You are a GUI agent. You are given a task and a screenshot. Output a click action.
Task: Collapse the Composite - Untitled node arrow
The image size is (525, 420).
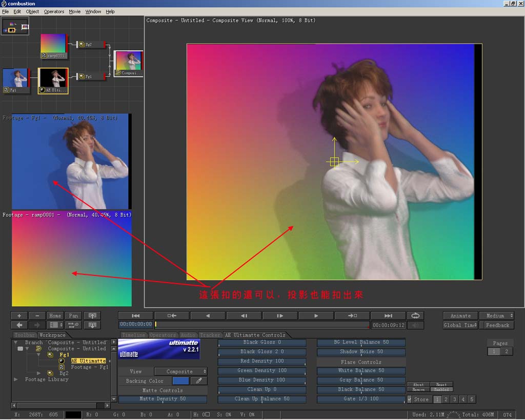[27, 349]
